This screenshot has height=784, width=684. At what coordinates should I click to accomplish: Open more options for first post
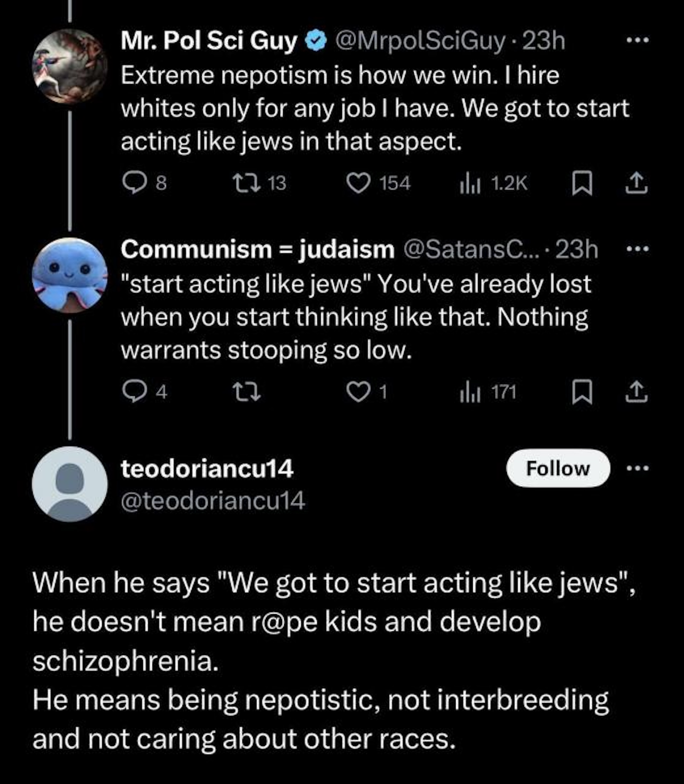pyautogui.click(x=637, y=40)
